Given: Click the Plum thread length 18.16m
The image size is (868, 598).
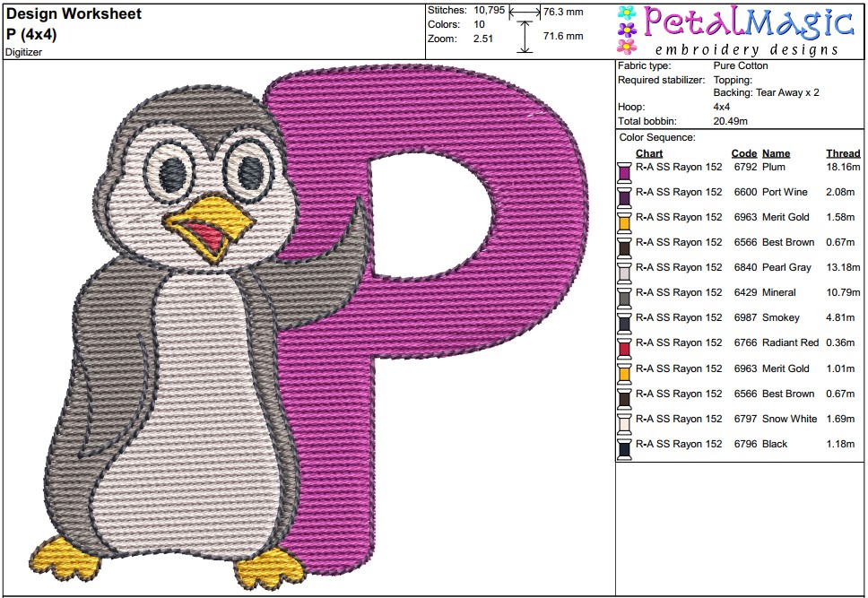Looking at the screenshot, I should point(843,167).
